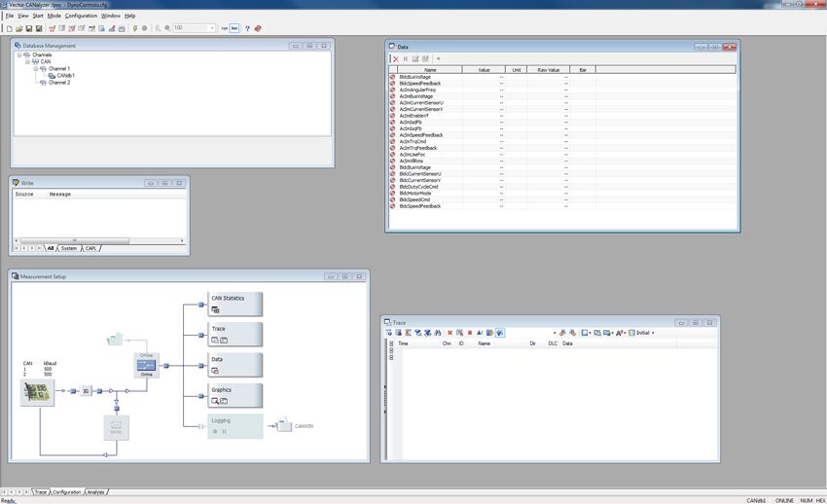
Task: Open the Configuration menu
Action: coord(81,16)
